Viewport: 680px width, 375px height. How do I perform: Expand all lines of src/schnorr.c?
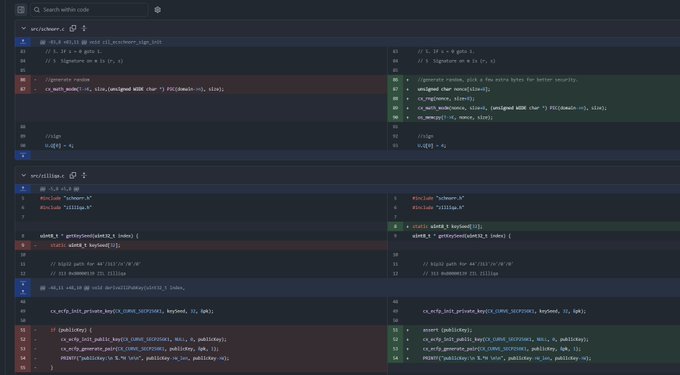(x=84, y=29)
